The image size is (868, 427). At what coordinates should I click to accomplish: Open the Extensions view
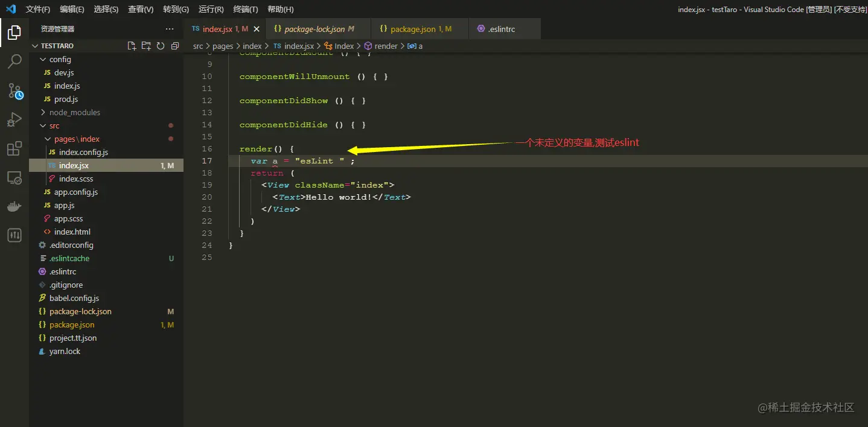[14, 148]
